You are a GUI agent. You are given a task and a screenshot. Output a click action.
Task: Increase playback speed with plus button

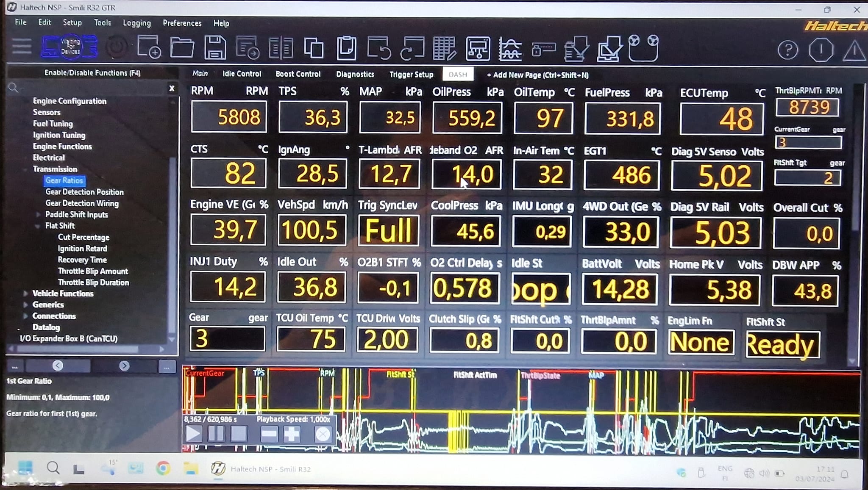[x=292, y=434]
